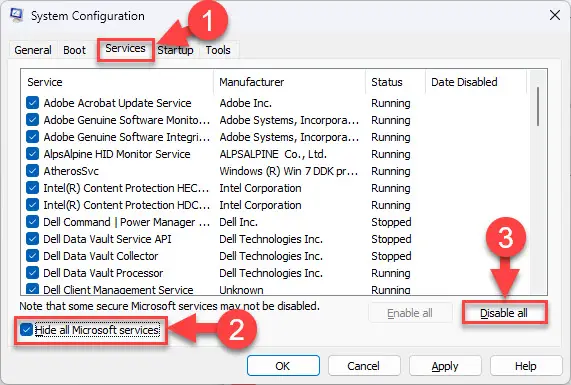The image size is (571, 385).
Task: Click Adobe Acrobat Update Service name text
Action: coord(117,103)
